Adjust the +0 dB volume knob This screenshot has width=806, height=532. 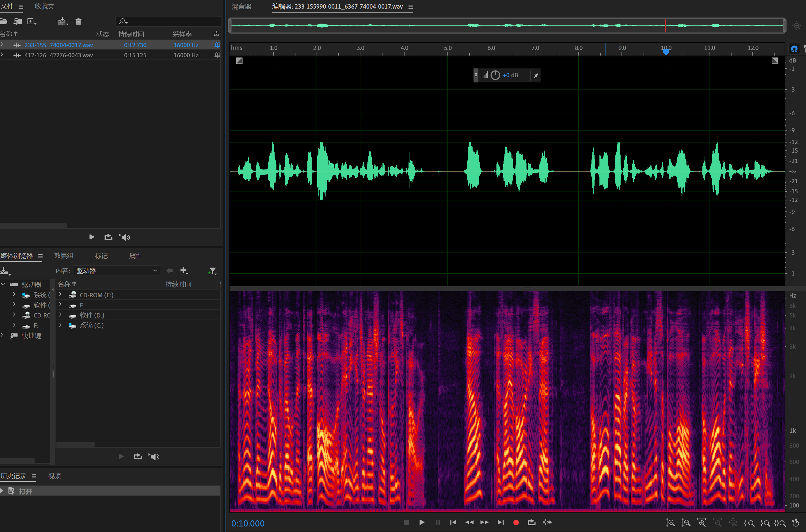pyautogui.click(x=495, y=75)
